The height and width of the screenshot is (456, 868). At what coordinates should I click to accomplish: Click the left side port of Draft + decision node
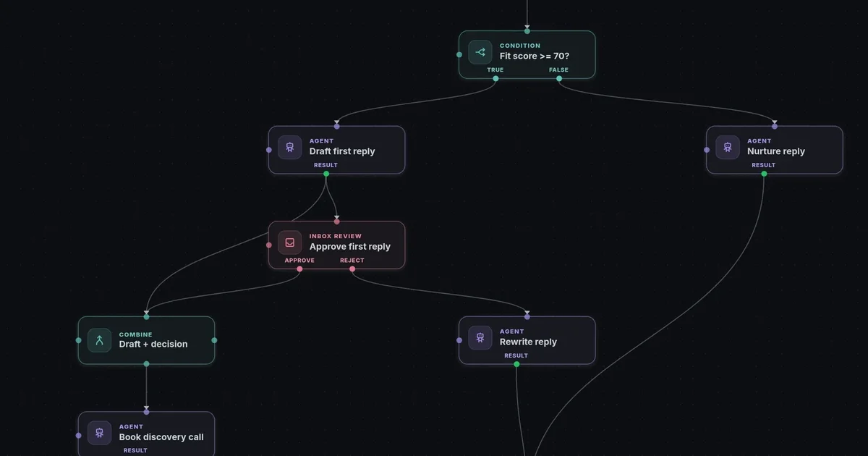[x=79, y=340]
